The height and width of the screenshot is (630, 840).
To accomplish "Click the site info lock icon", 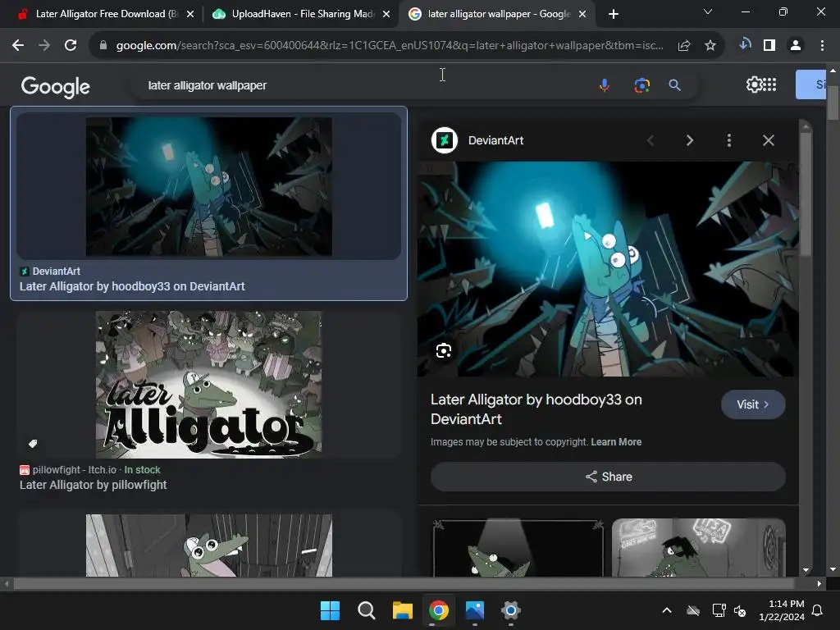I will point(104,46).
